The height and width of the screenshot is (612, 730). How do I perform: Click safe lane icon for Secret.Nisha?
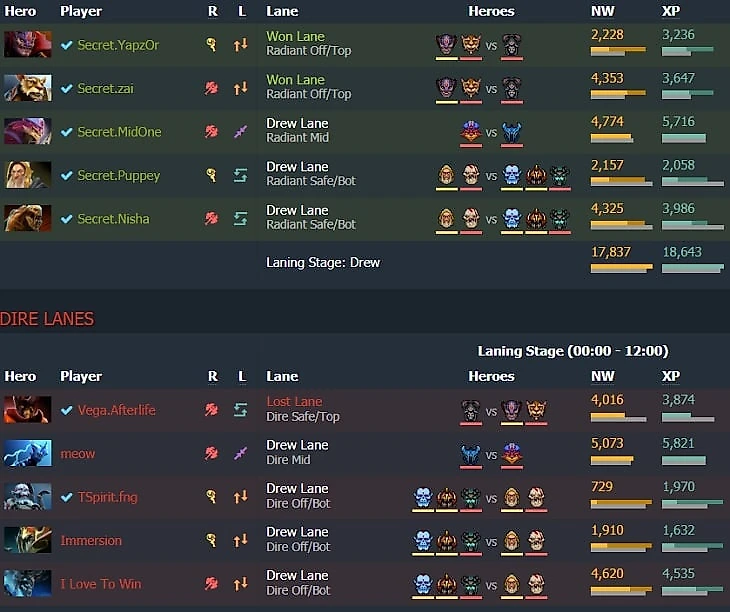(240, 219)
